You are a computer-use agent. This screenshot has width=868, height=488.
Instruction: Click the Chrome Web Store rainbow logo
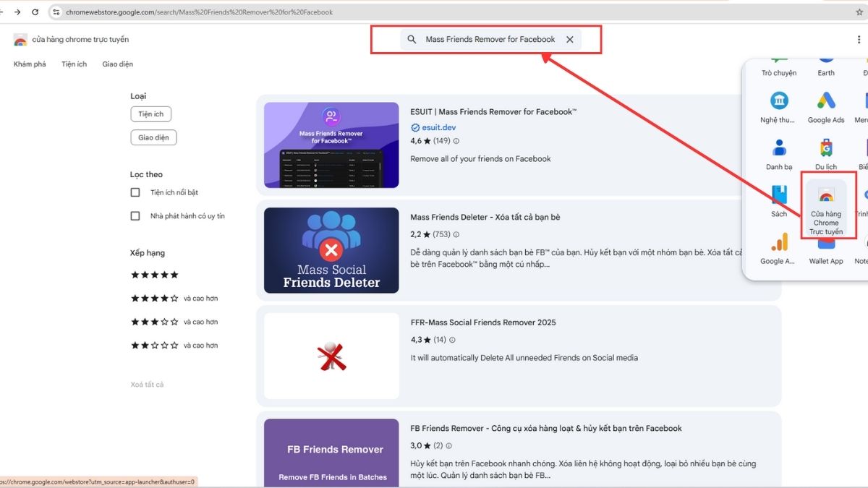pos(20,40)
